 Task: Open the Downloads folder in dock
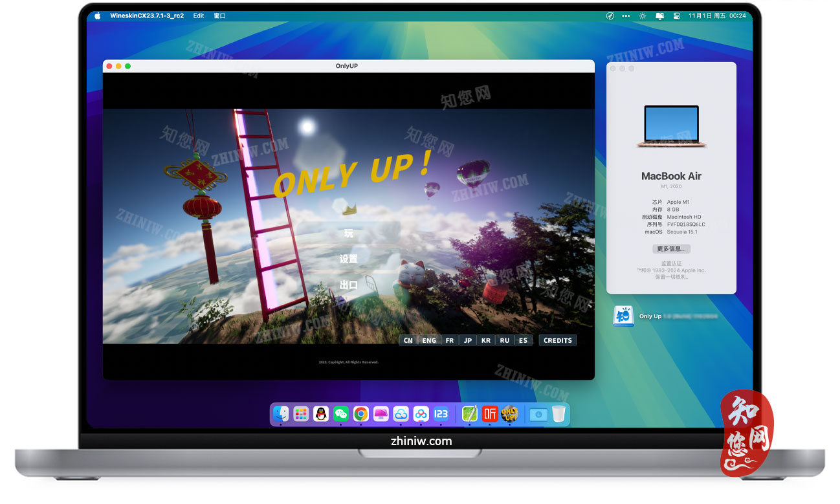click(538, 414)
